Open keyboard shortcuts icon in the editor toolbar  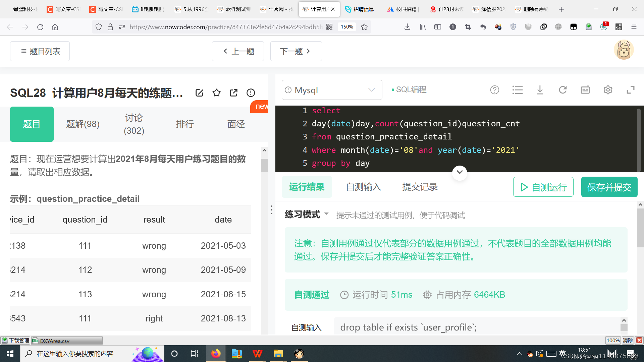(585, 90)
